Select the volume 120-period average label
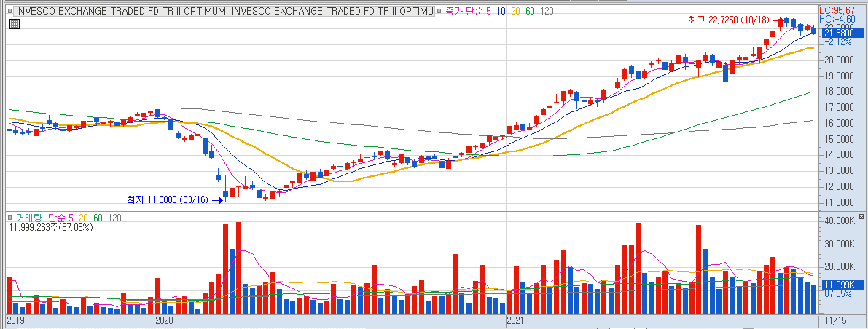Viewport: 868px width, 329px height. (x=115, y=218)
